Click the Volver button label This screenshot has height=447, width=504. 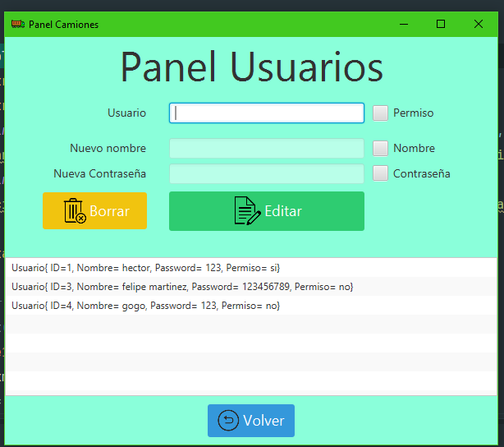[x=263, y=421]
